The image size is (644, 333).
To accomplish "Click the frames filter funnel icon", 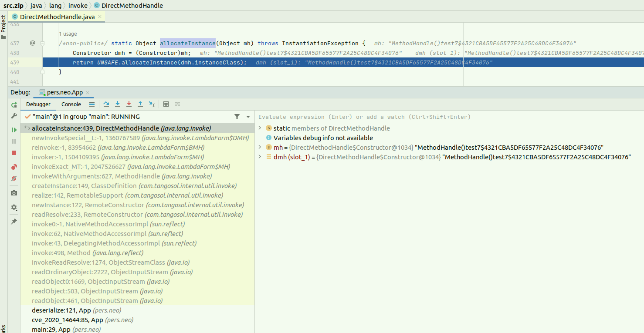I will [237, 117].
